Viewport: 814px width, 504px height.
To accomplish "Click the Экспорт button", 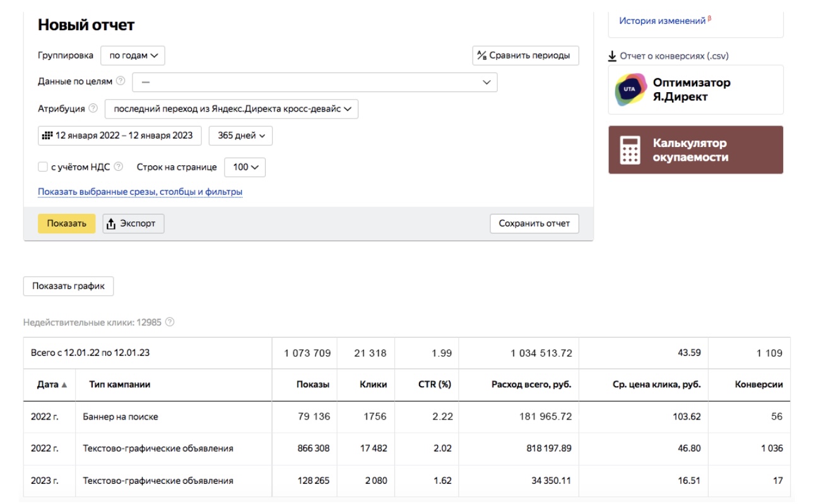I will coord(133,223).
